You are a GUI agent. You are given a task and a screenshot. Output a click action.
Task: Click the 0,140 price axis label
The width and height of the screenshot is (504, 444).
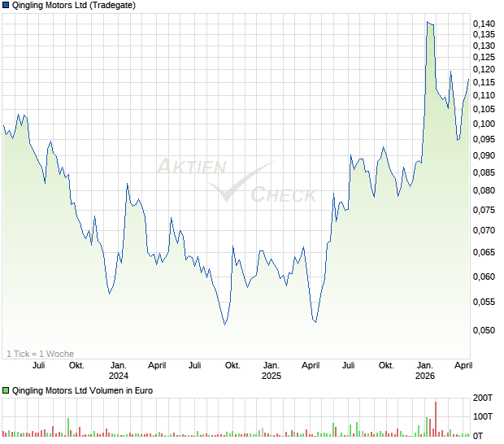pos(484,24)
